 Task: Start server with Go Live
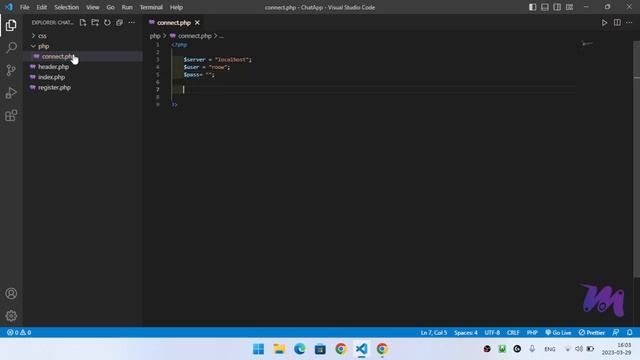tap(558, 333)
